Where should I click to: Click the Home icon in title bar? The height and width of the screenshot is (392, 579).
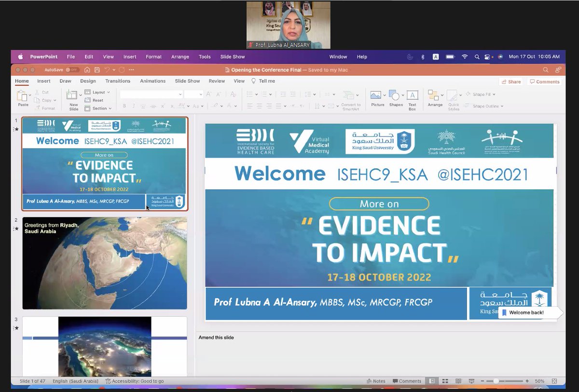pyautogui.click(x=87, y=70)
